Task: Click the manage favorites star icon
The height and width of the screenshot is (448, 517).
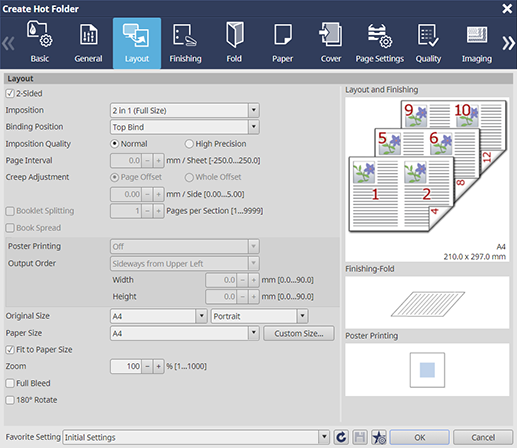Action: tap(379, 437)
